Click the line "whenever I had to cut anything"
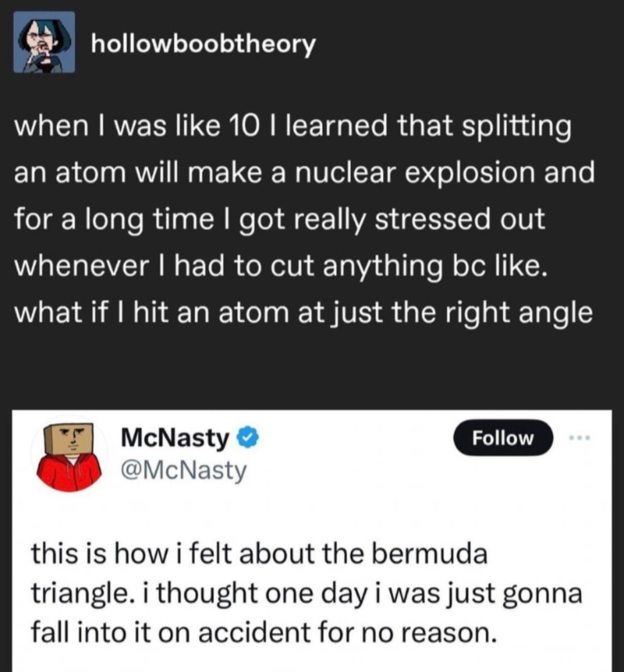Screen dimensions: 624x672 tap(281, 266)
